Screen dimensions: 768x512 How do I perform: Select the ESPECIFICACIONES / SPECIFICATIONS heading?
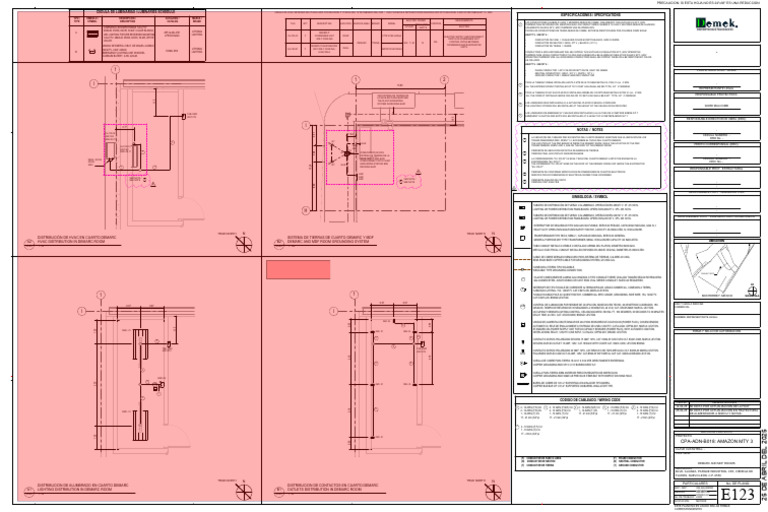tap(590, 15)
